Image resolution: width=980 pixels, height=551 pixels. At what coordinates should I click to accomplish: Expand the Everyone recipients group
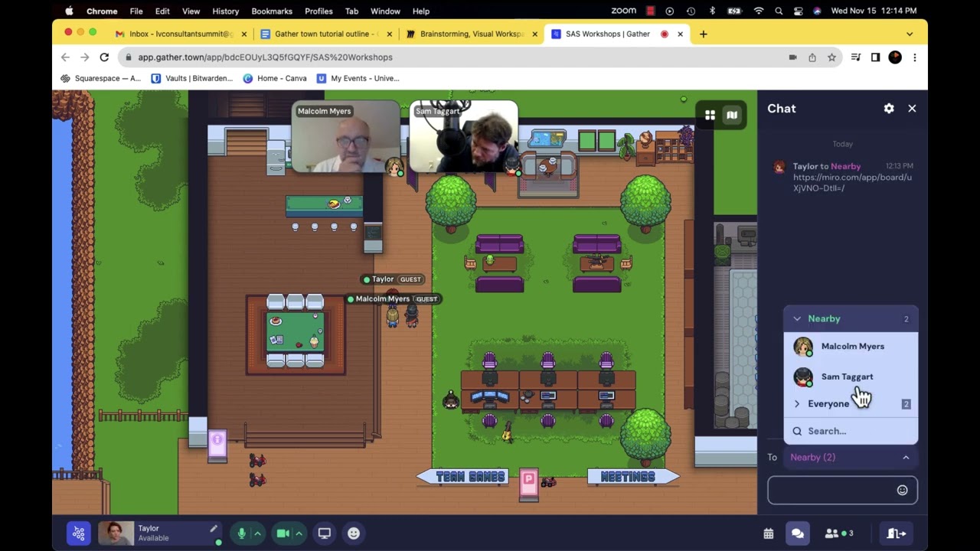point(850,404)
